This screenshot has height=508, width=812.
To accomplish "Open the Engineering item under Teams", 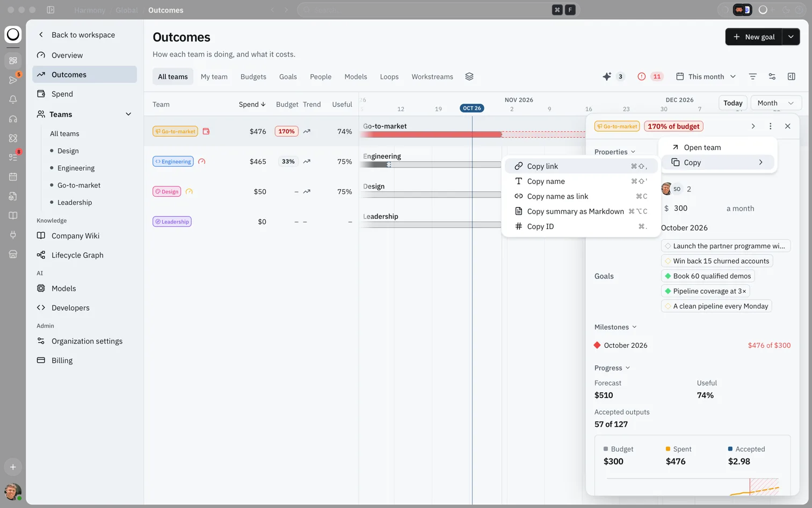I will coord(76,168).
